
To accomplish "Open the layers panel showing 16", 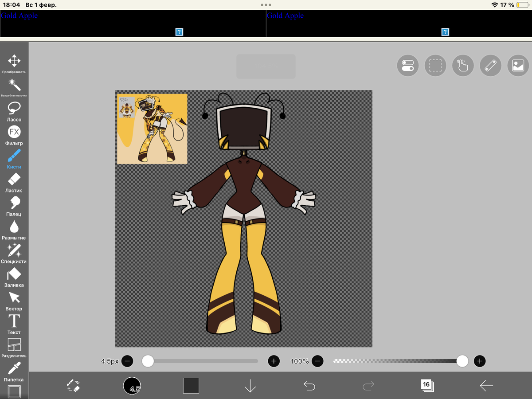I will tap(427, 385).
